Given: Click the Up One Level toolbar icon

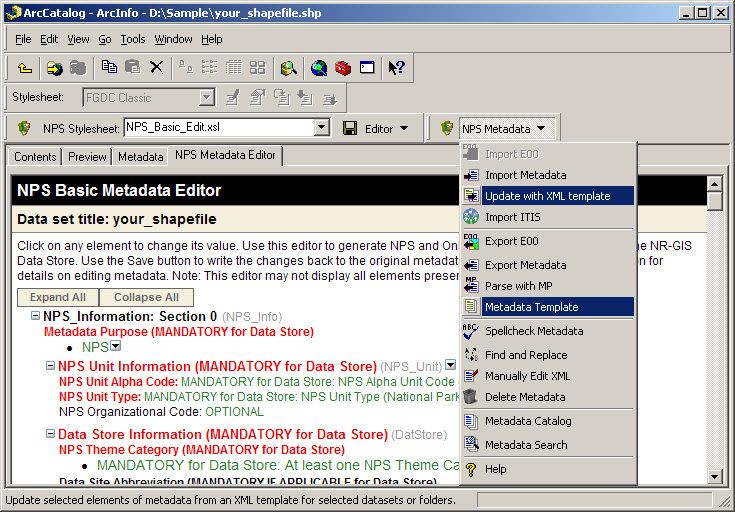Looking at the screenshot, I should (x=25, y=68).
